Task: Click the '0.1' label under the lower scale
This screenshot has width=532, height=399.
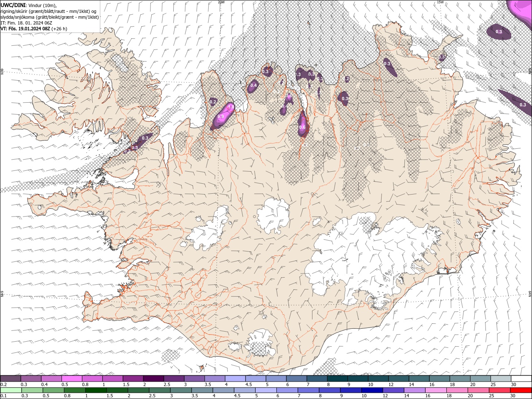Action: (3, 396)
